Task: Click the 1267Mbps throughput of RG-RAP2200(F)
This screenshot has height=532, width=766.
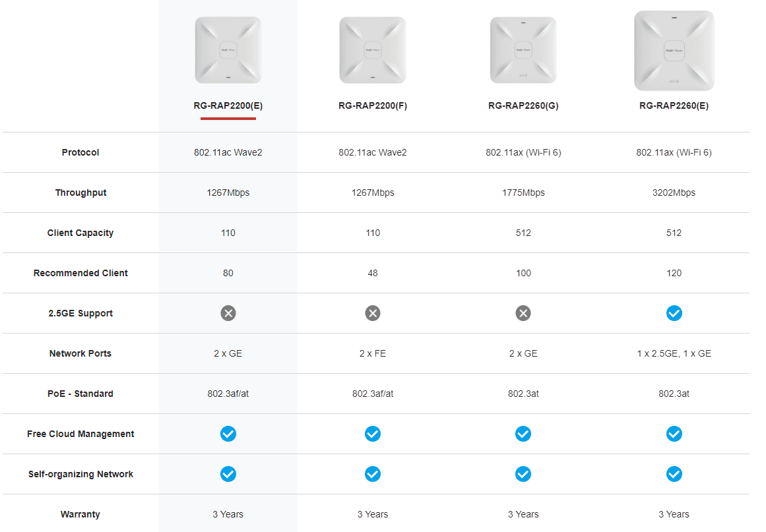Action: click(372, 192)
